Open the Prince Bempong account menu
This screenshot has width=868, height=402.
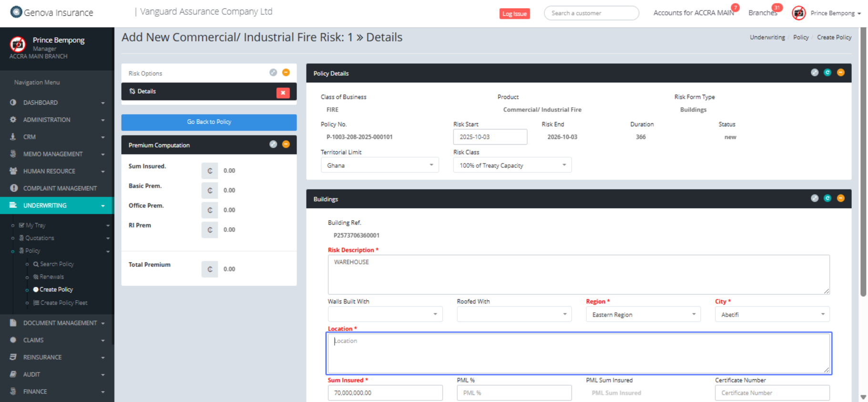coord(832,13)
